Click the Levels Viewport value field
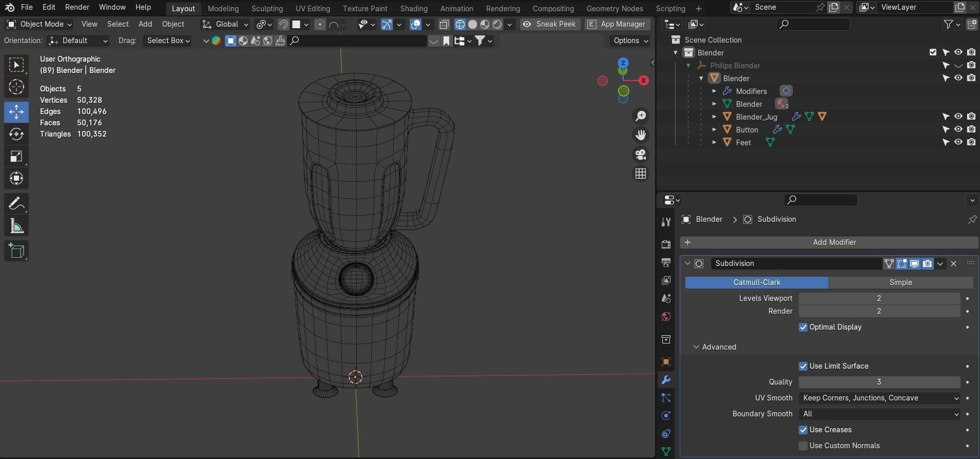 [x=879, y=298]
